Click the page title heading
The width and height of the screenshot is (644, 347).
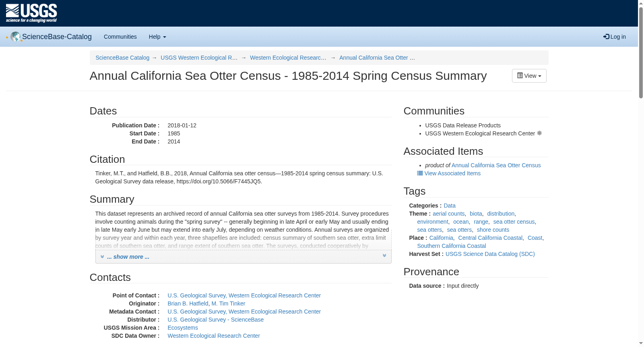288,76
